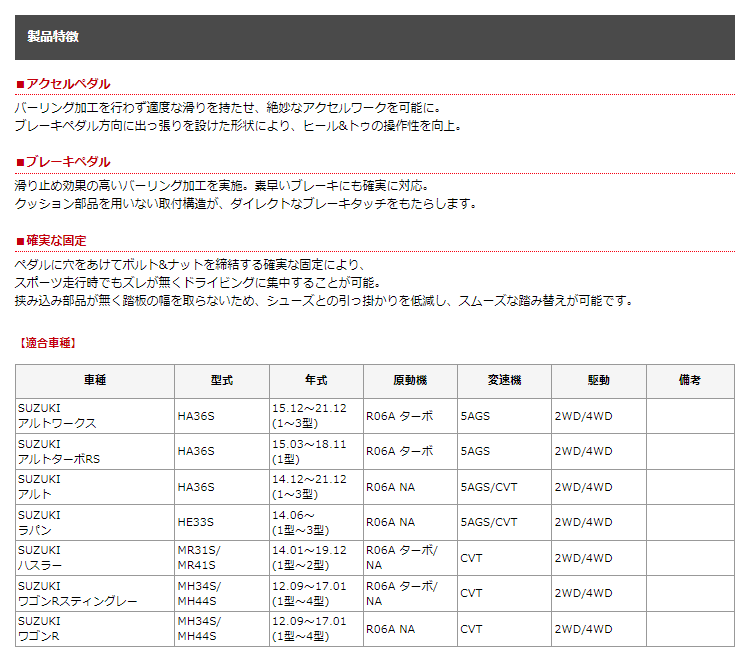This screenshot has width=750, height=660.
Task: Click R06A NA in the ラパン row
Action: tap(391, 522)
